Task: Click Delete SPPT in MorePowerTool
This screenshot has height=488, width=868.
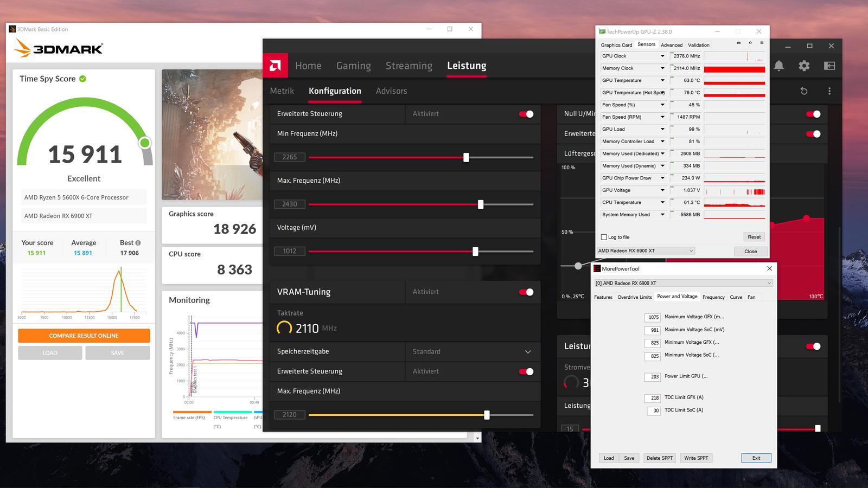Action: [x=659, y=458]
